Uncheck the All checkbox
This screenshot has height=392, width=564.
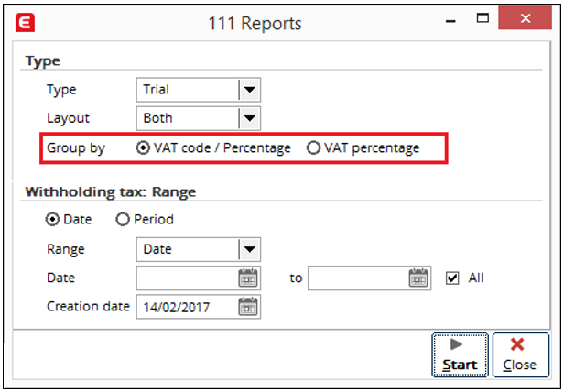452,278
